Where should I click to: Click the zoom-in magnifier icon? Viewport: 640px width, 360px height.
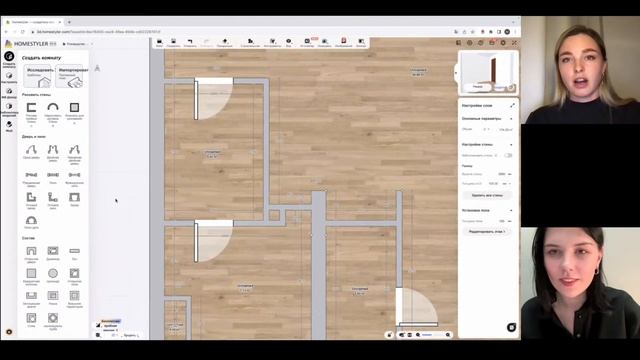pyautogui.click(x=448, y=335)
